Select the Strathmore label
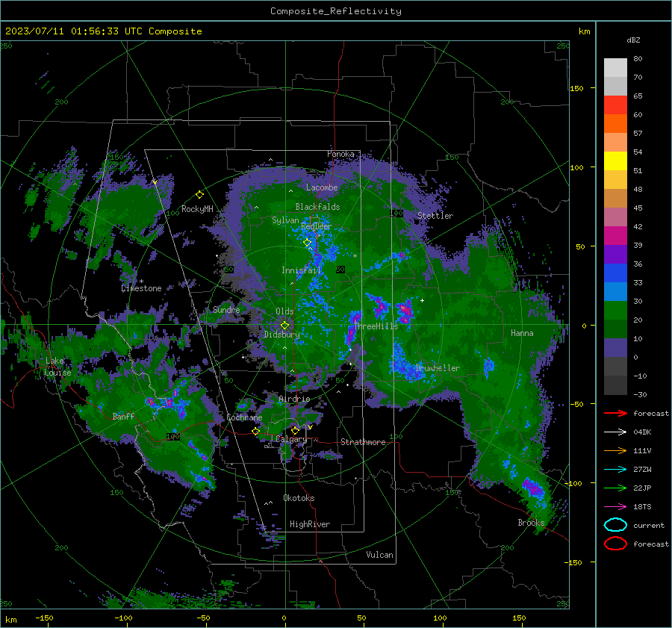 click(x=363, y=442)
